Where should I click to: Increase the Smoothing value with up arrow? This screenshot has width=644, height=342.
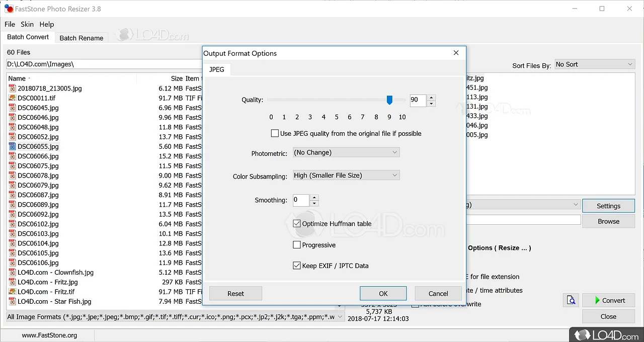[x=314, y=197]
